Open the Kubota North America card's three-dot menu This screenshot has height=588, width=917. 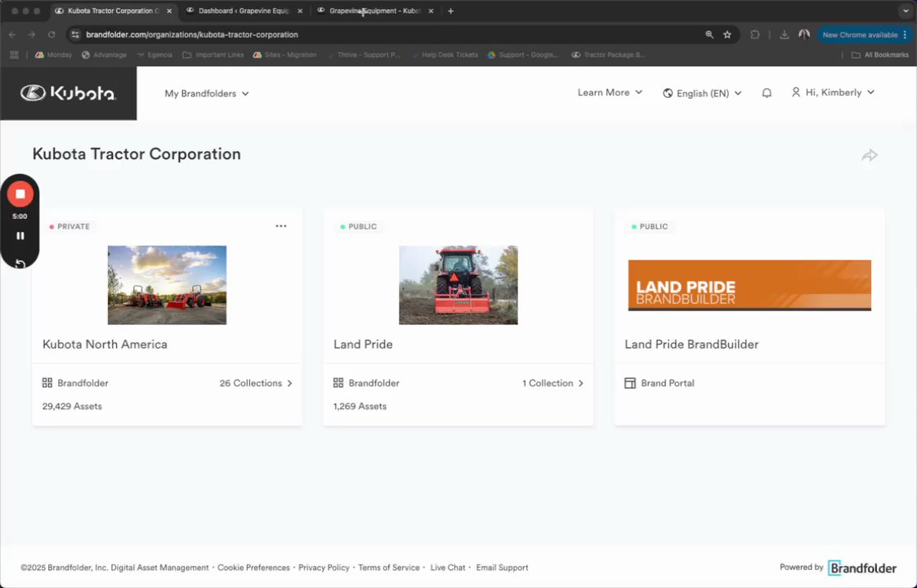point(280,226)
